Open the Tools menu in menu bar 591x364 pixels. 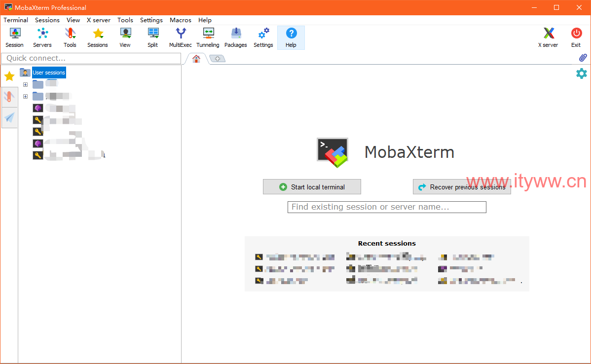125,20
